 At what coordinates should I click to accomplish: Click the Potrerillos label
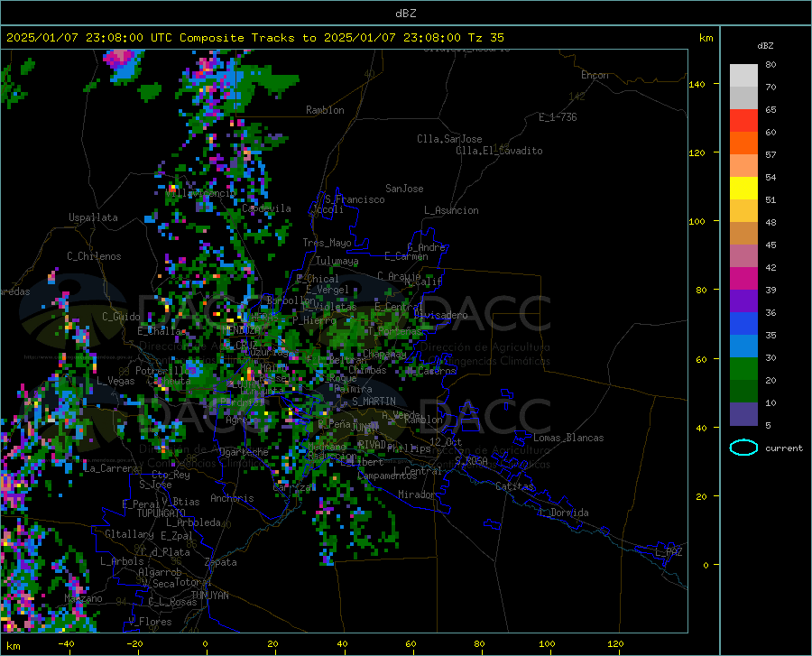coord(165,371)
